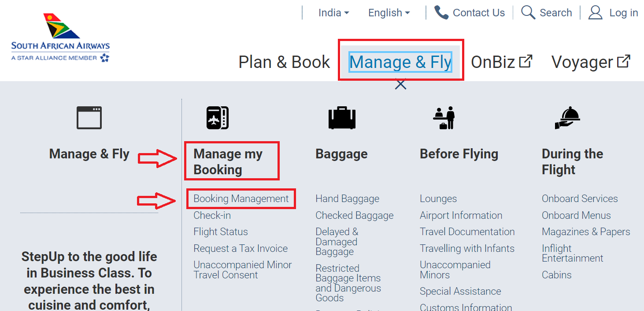Open the OnBiz external link
644x311 pixels.
pos(502,62)
